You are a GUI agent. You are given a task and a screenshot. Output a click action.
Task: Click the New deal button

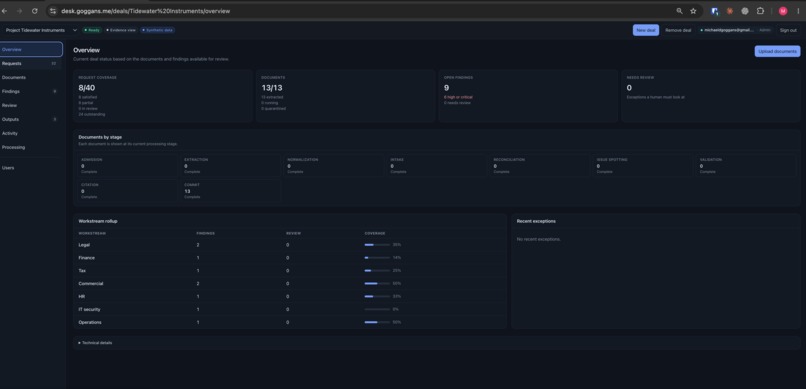click(x=646, y=30)
